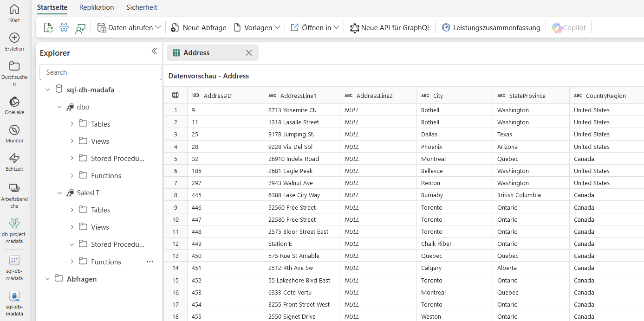
Task: Expand Views under dbo
Action: (72, 141)
